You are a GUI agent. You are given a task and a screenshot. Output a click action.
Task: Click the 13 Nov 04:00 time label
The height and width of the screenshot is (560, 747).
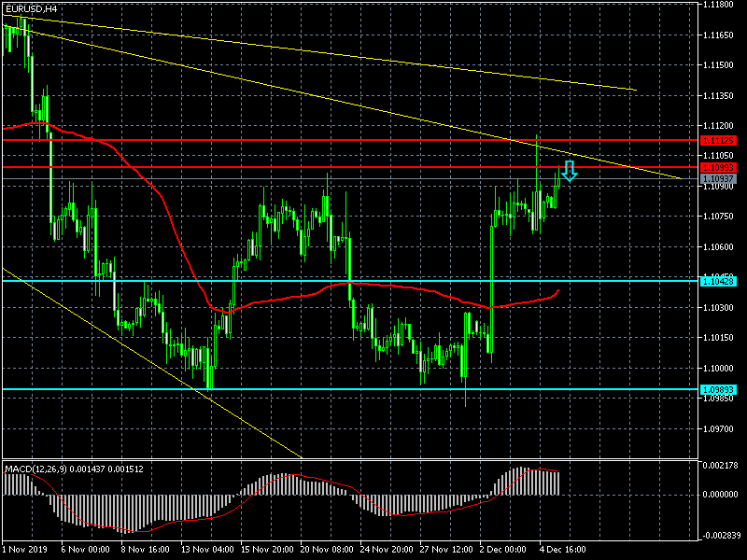[207, 550]
